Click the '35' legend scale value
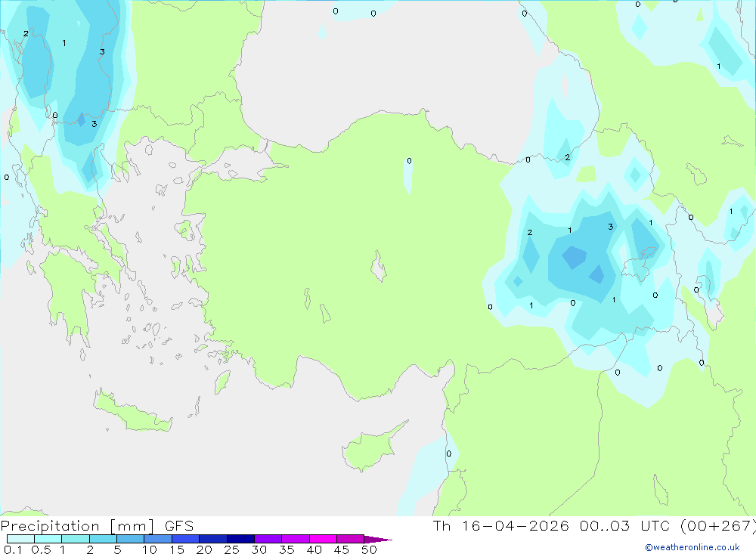756x554 pixels. pyautogui.click(x=287, y=549)
